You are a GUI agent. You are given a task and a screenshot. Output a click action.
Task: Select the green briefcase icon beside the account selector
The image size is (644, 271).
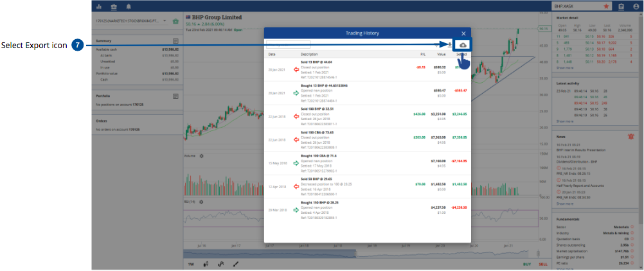click(x=175, y=21)
